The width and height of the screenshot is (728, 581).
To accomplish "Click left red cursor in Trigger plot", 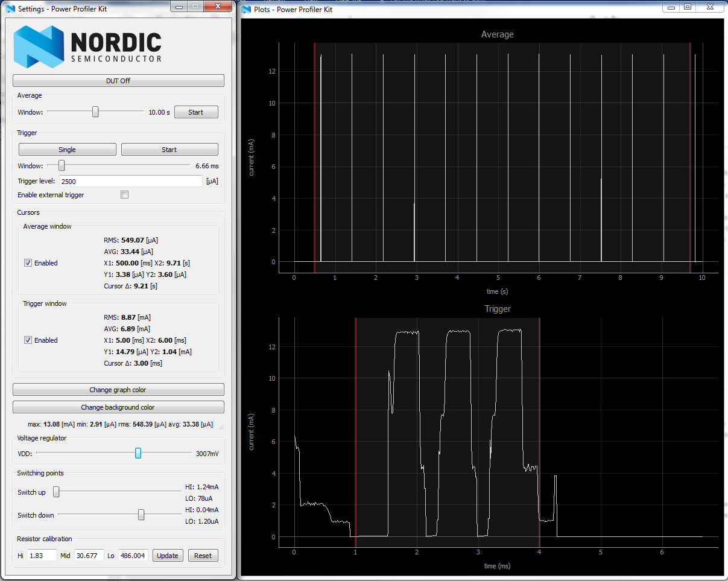I will [355, 433].
